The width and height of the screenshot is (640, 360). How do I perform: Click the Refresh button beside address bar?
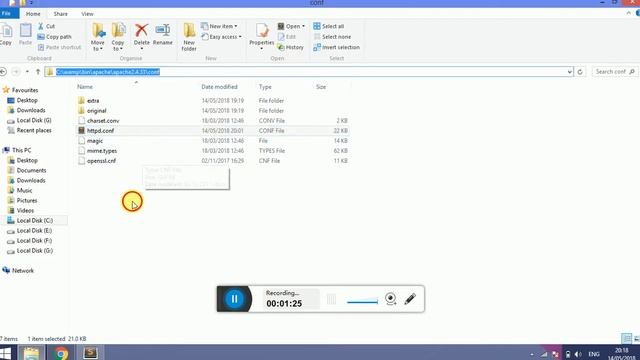(x=580, y=72)
